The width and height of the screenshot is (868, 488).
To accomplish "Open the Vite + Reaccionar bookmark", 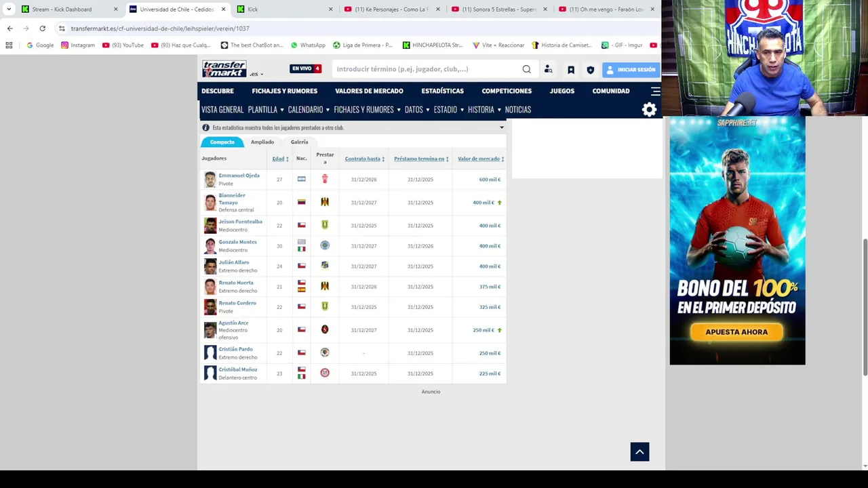I will point(498,45).
